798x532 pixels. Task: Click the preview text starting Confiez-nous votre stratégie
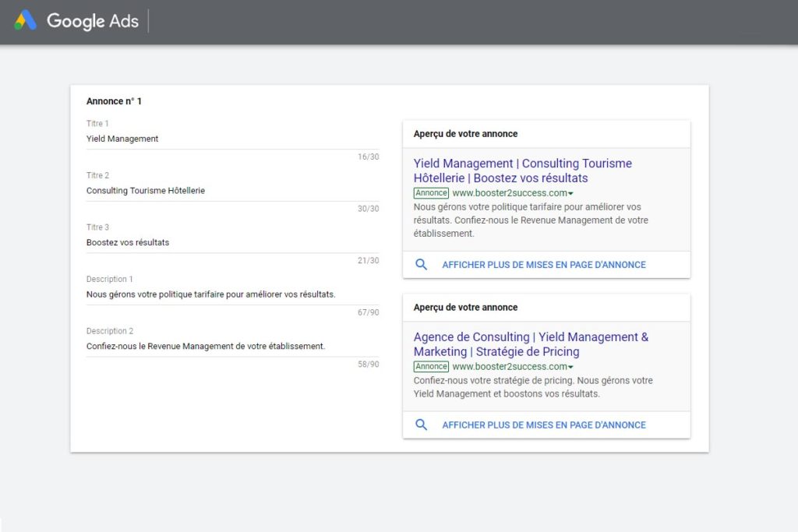pyautogui.click(x=533, y=387)
